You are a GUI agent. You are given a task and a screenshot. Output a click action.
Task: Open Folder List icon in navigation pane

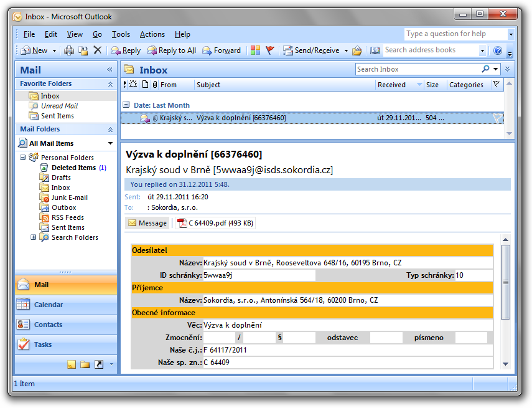(85, 364)
